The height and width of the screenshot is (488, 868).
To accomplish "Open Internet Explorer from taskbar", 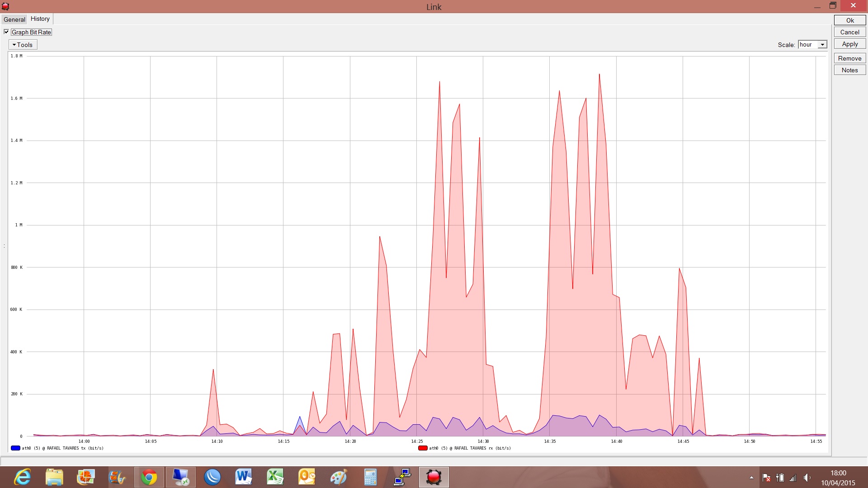I will [23, 477].
